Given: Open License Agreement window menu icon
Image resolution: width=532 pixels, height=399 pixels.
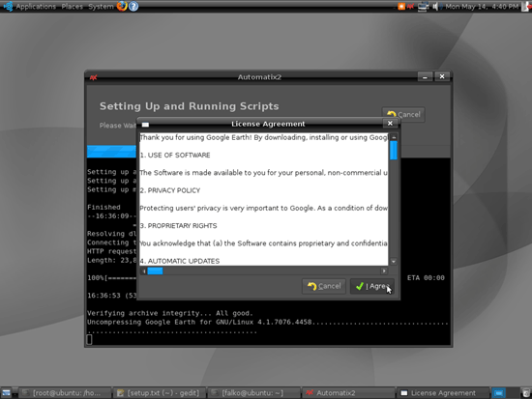Looking at the screenshot, I should pos(145,125).
